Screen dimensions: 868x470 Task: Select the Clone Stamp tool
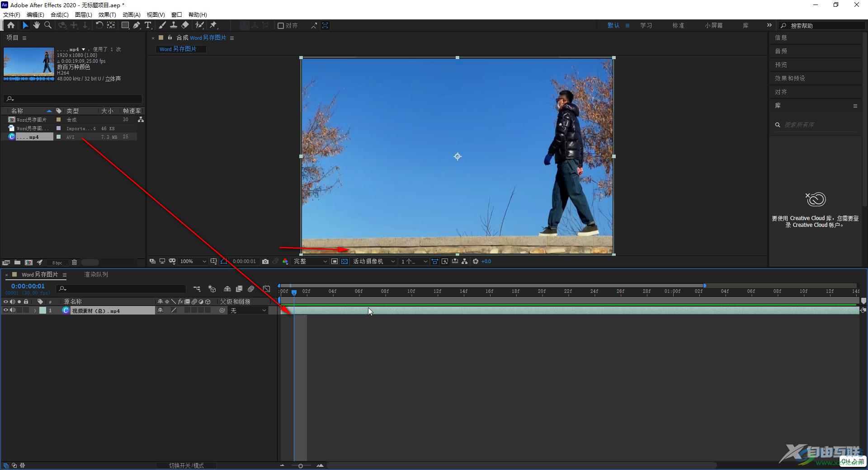point(174,25)
